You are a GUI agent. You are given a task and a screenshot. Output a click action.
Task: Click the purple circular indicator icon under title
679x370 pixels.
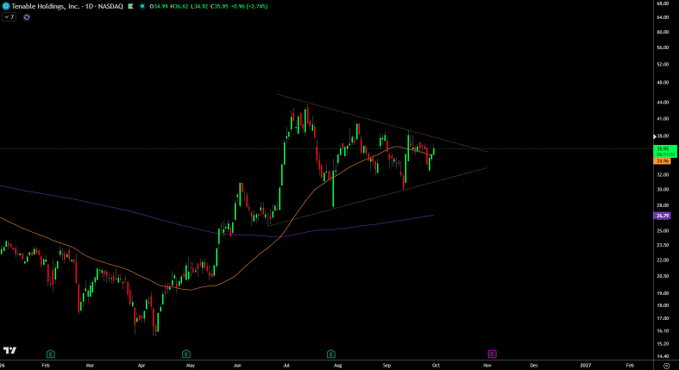pyautogui.click(x=27, y=17)
